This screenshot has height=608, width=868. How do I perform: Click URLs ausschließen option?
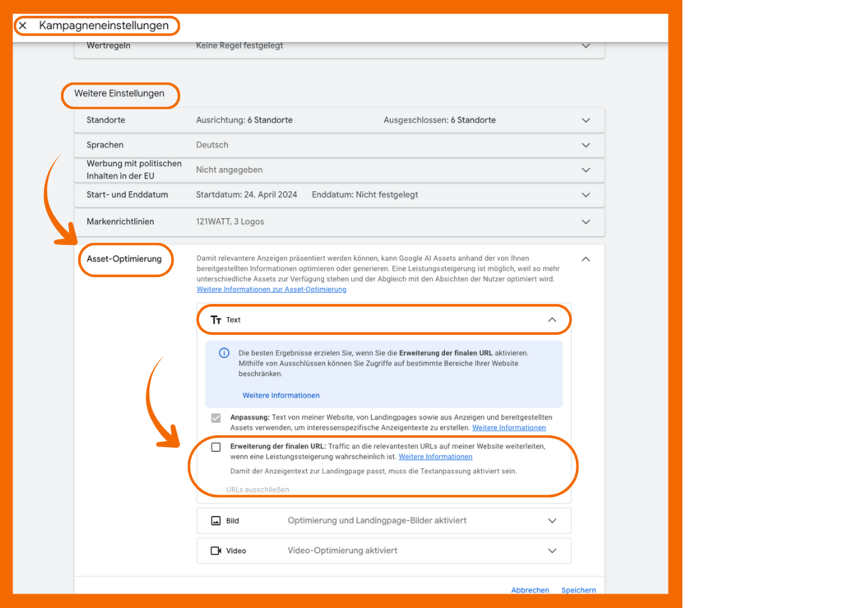click(x=257, y=490)
